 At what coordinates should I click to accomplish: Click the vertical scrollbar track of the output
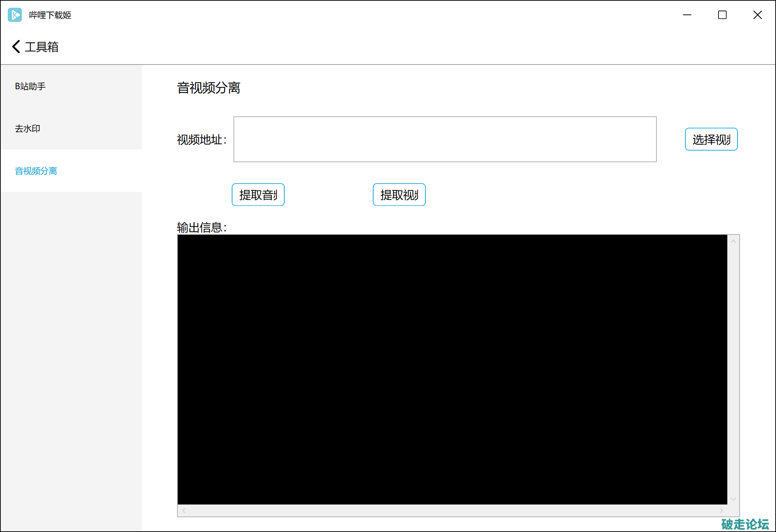[733, 370]
